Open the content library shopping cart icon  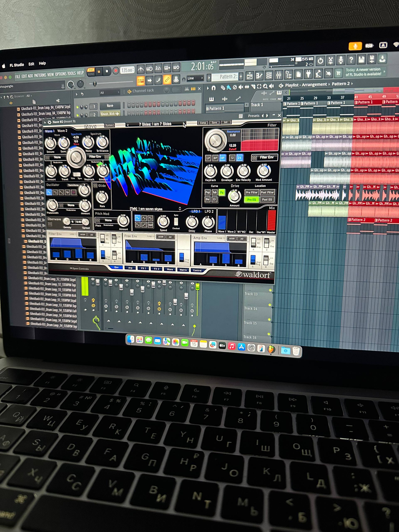click(x=338, y=73)
